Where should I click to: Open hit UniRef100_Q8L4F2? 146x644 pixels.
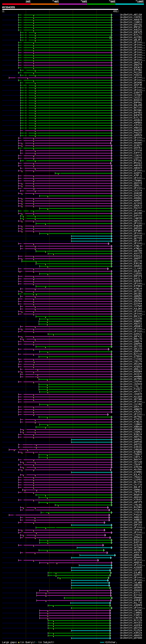coord(131,40)
